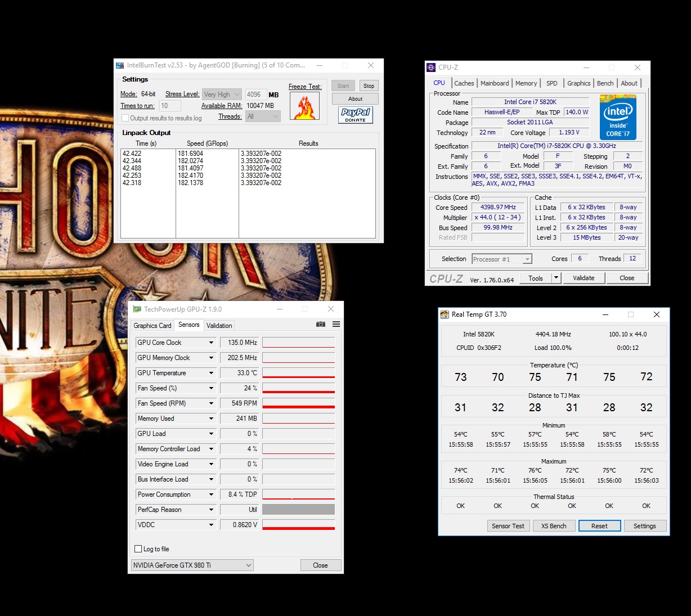Image resolution: width=691 pixels, height=616 pixels.
Task: Click the CPU-Z title bar app icon
Action: (432, 67)
